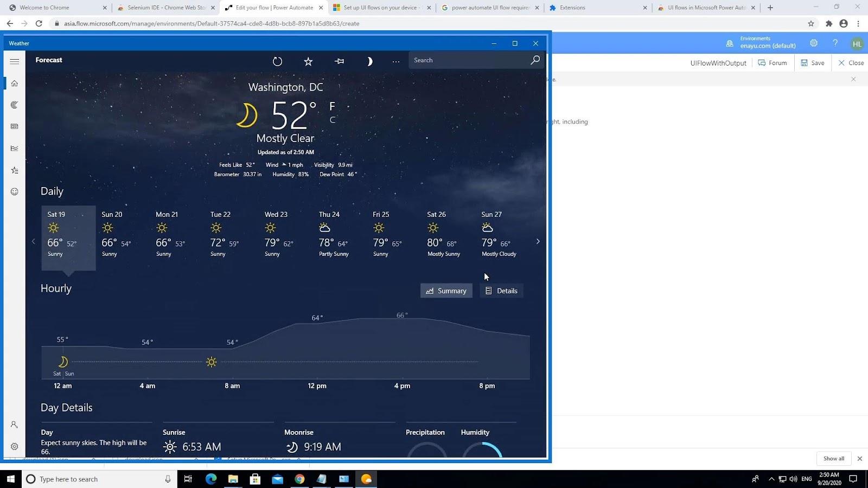This screenshot has height=488, width=868.
Task: Switch to Extensions browser tab
Action: 598,8
